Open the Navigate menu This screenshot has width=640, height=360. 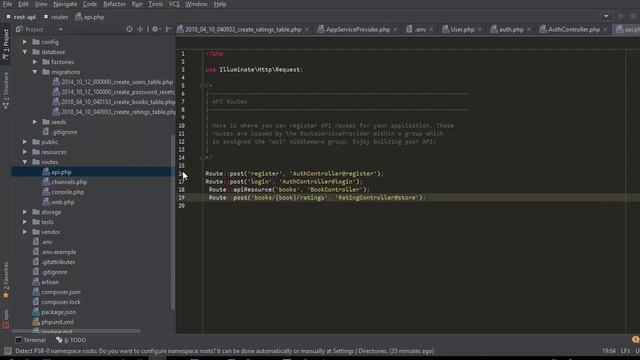click(65, 4)
